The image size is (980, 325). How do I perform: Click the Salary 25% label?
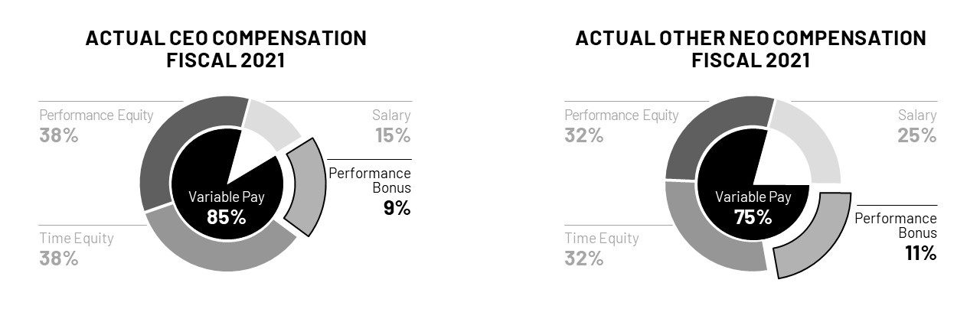[916, 126]
